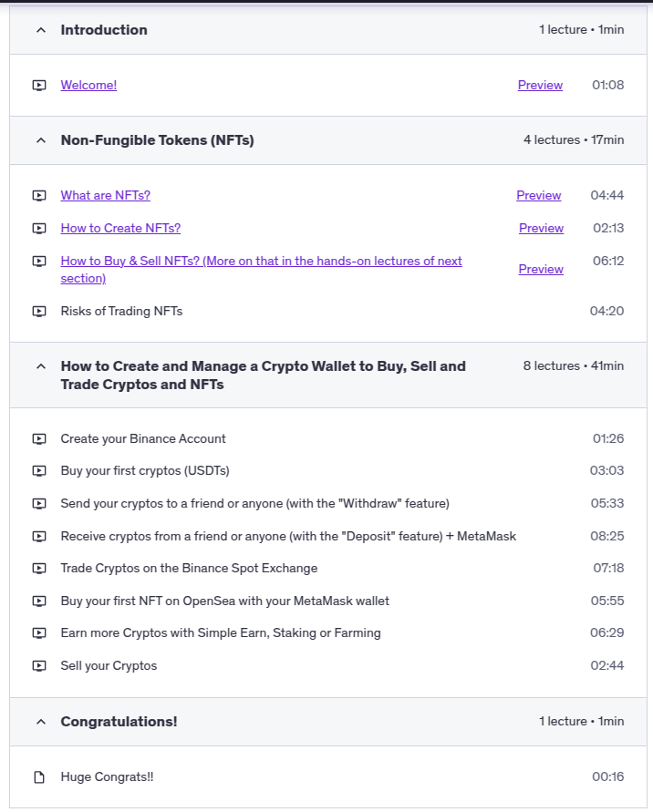Screen dimensions: 653x812
Task: Click video icon beside Trade Cryptos on Binance
Action: click(39, 569)
